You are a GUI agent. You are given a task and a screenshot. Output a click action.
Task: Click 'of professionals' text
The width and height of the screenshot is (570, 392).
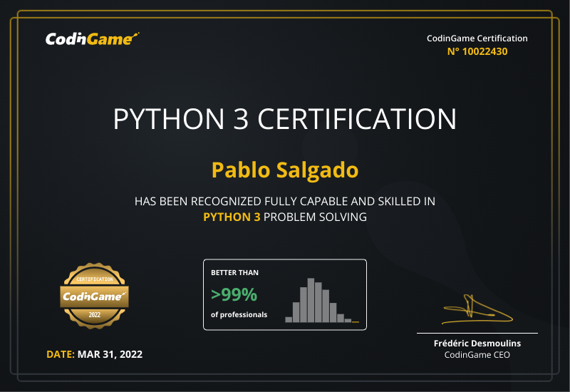tap(239, 314)
